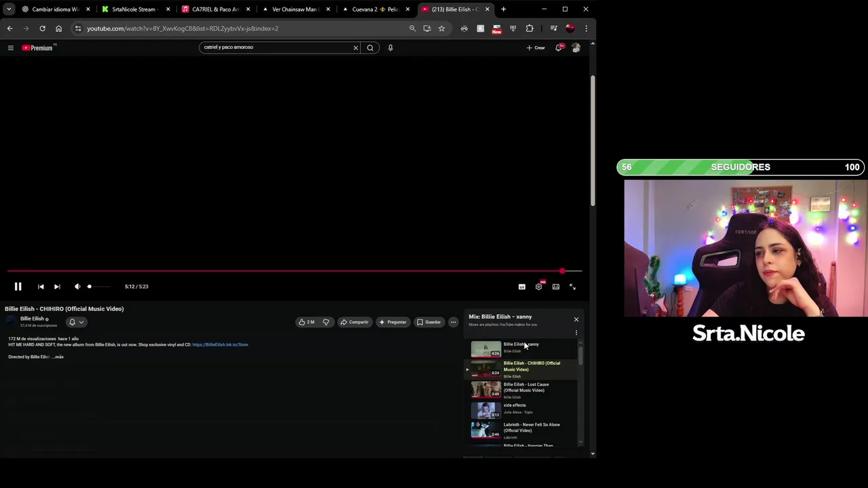Toggle subtitles on the player
The height and width of the screenshot is (488, 868).
521,287
